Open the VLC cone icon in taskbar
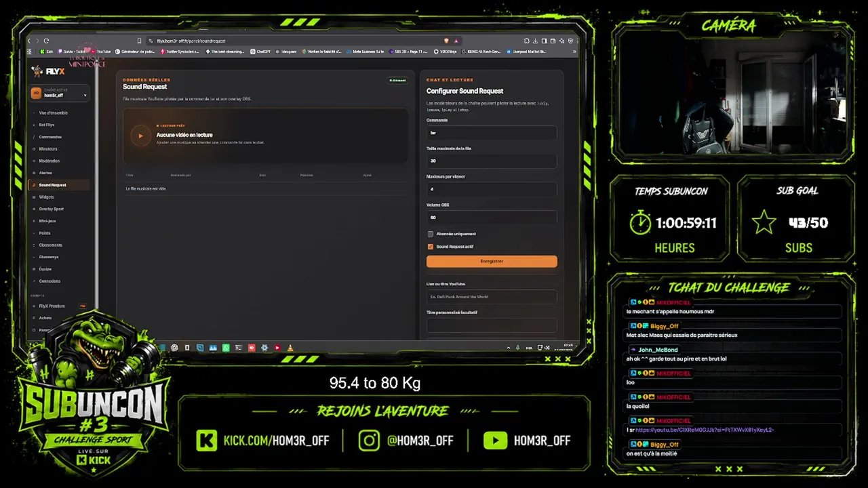The image size is (868, 488). (290, 348)
